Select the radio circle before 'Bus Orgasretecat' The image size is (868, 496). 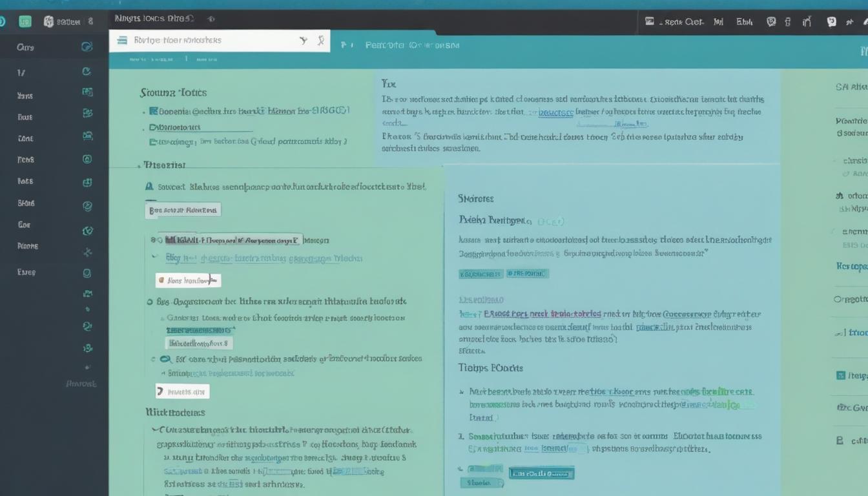(x=150, y=302)
